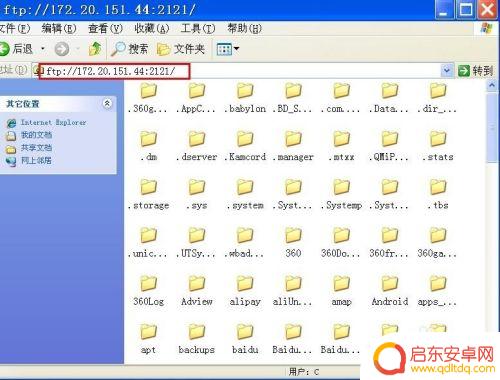Viewport: 500px width, 380px height.
Task: Open the Tools (工具) menu
Action: [198, 29]
